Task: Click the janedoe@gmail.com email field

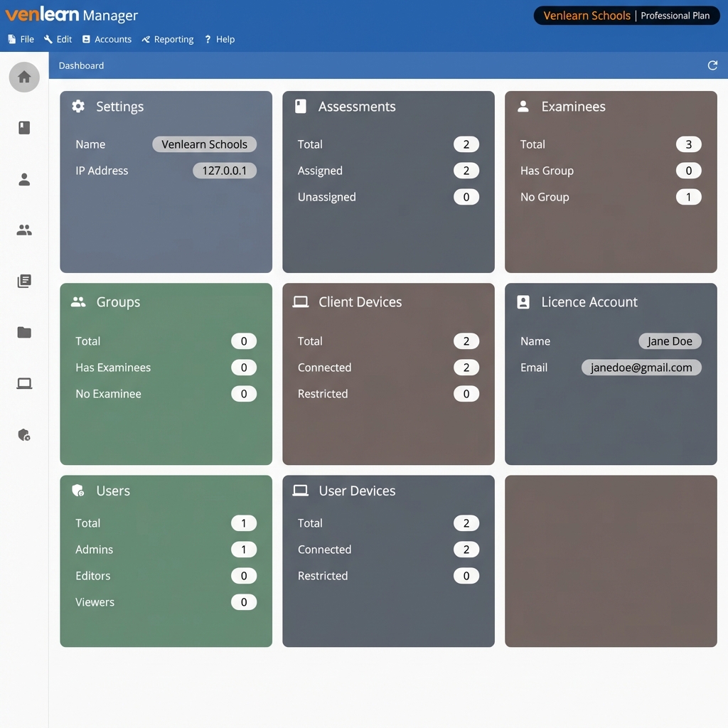Action: click(x=641, y=368)
